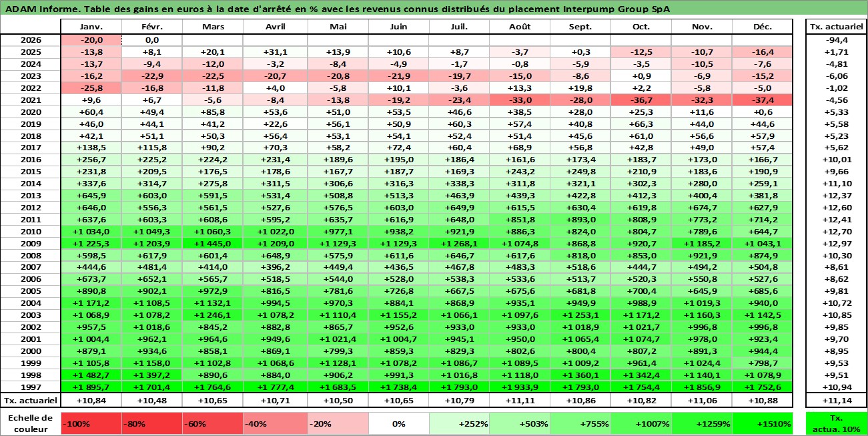Select the 'Tx. actuariel' column header on the right

[837, 27]
